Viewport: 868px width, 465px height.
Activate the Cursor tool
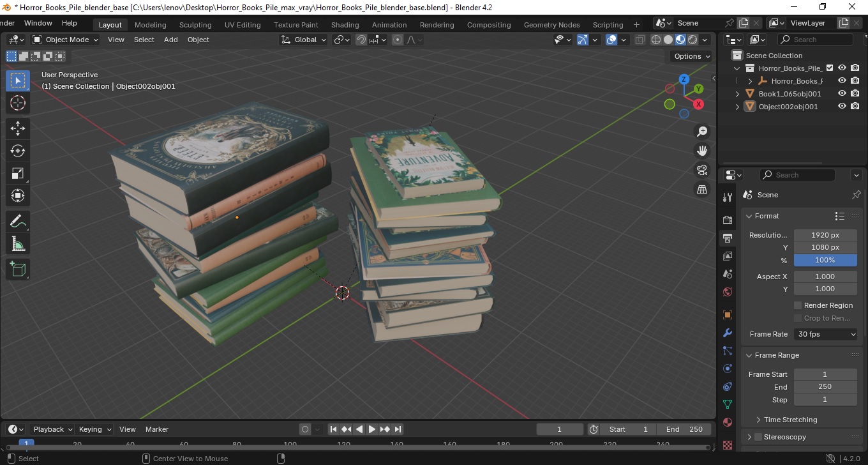(18, 103)
